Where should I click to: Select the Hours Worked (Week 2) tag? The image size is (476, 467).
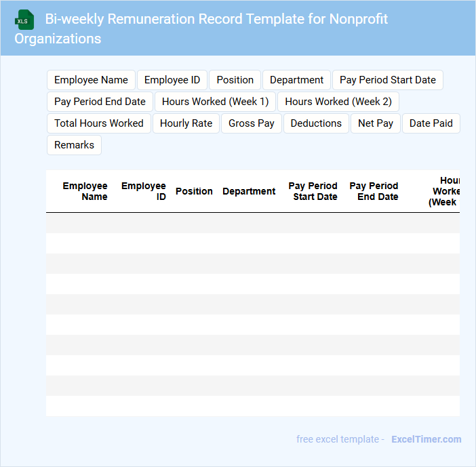click(338, 102)
